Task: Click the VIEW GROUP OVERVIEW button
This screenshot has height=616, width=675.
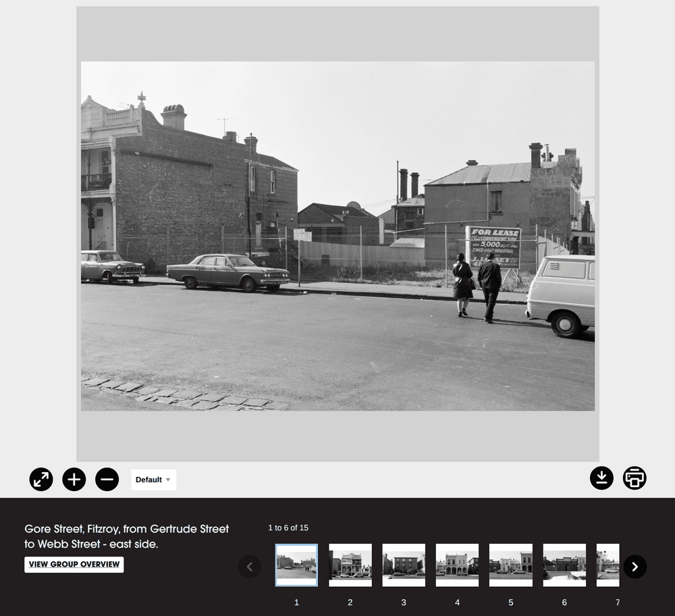Action: [74, 565]
